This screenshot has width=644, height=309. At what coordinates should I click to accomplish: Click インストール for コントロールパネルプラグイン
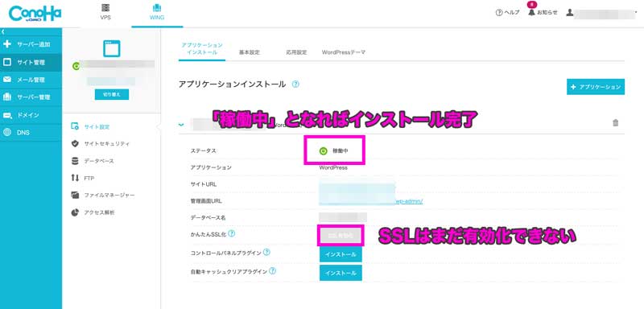point(341,254)
